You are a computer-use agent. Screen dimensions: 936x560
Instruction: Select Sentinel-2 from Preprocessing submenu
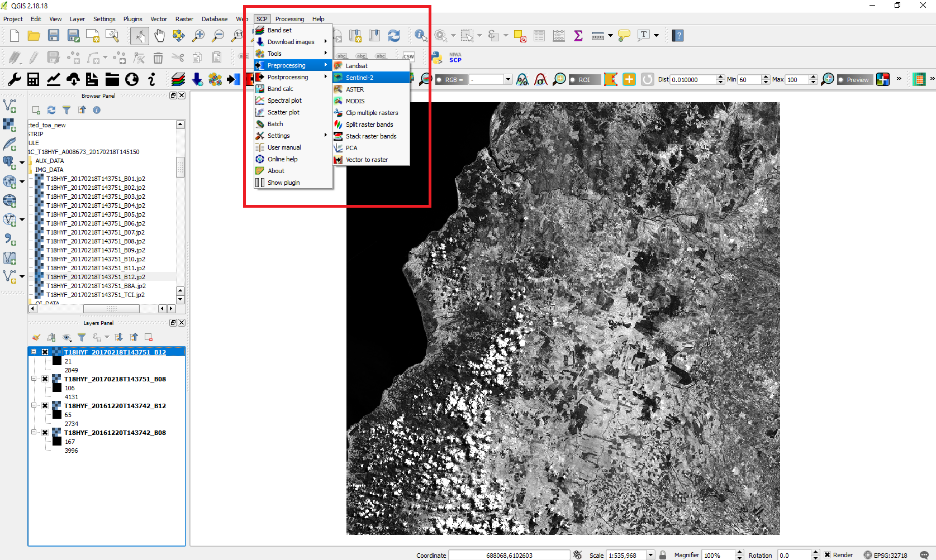pos(359,78)
